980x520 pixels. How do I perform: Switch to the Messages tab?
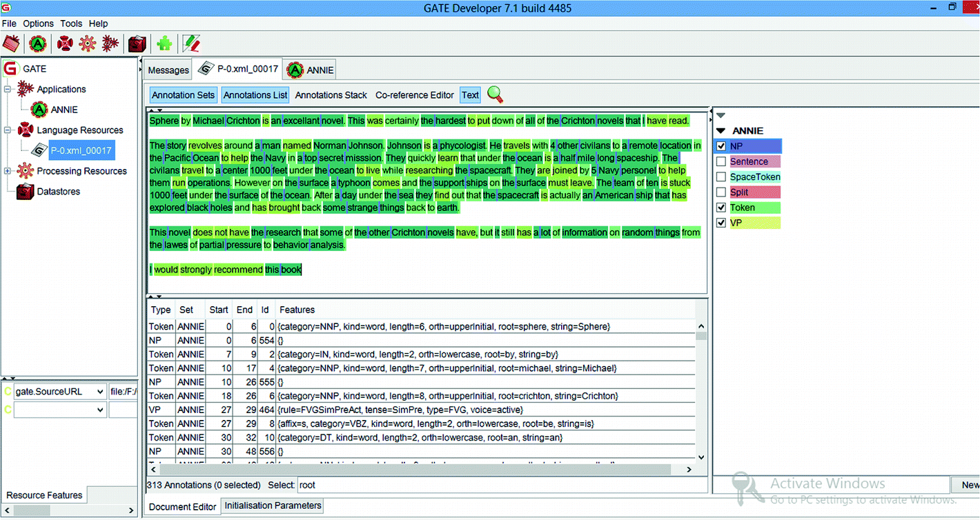168,70
